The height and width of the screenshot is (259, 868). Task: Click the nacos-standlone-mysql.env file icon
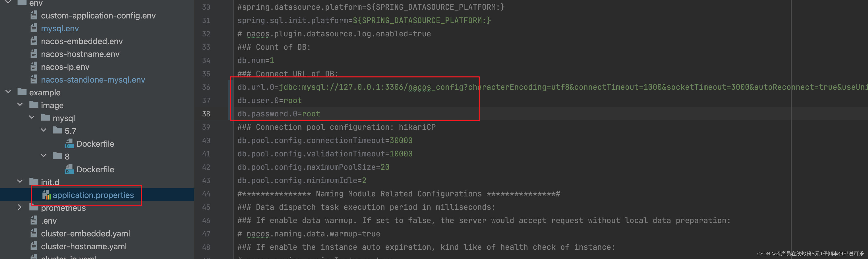coord(34,79)
